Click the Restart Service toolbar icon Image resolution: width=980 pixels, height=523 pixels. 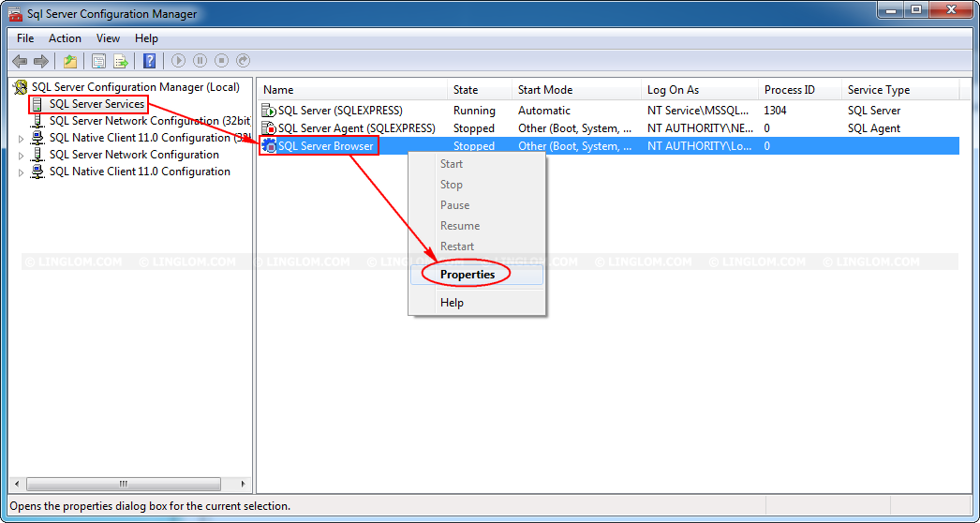pos(243,61)
